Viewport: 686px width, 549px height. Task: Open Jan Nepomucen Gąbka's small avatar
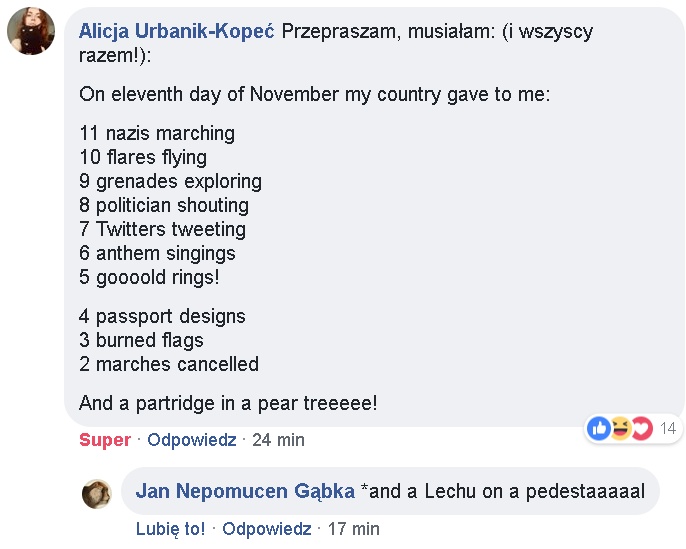click(97, 493)
